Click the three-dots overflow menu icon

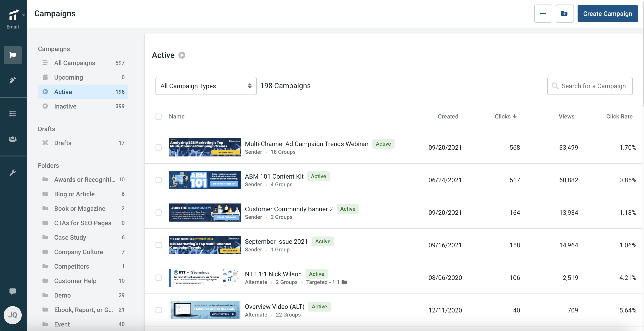[543, 13]
